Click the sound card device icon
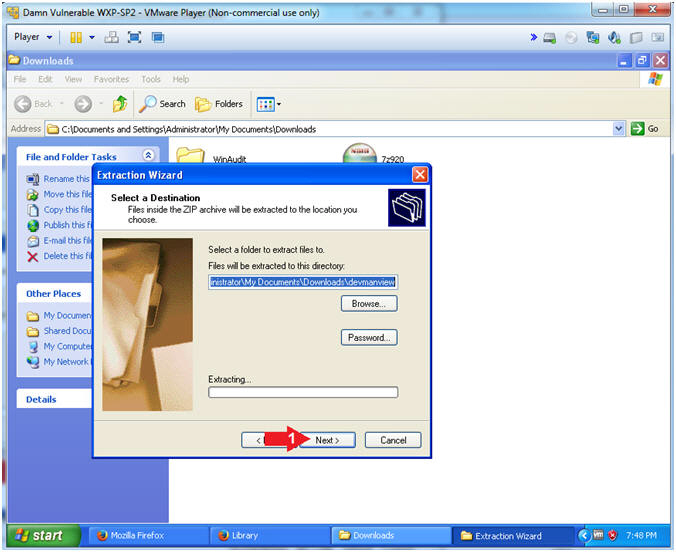676x552 pixels. click(614, 38)
